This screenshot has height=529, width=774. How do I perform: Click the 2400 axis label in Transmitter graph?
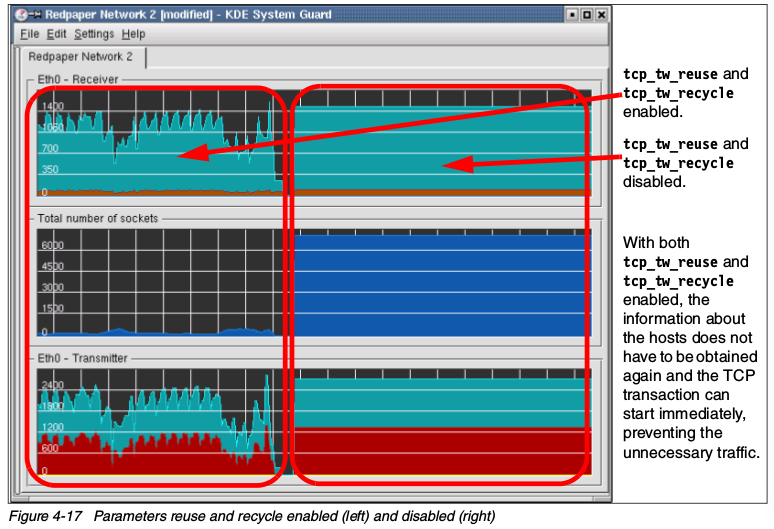(51, 385)
